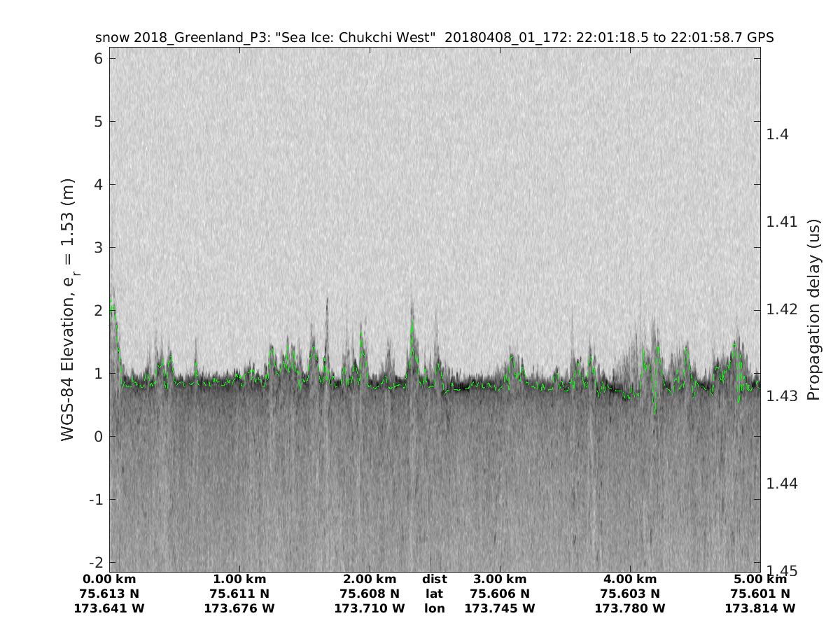The height and width of the screenshot is (630, 840).
Task: Click the 173.814 W longitude label
Action: pos(760,608)
